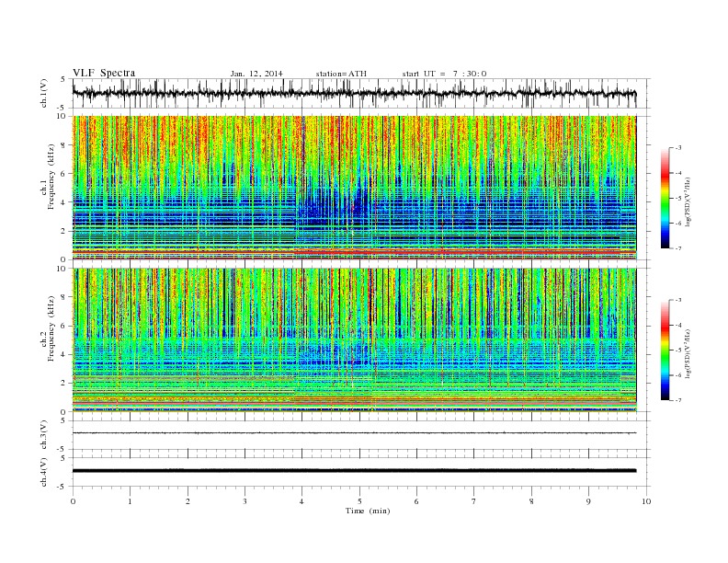Click the ch.2 spectrogram color scale bar
The image size is (728, 563).
[665, 350]
